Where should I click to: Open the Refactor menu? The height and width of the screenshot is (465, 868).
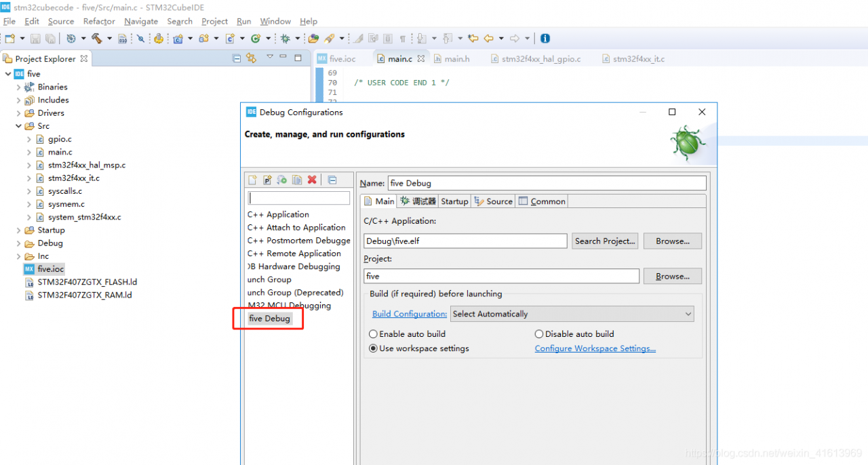pyautogui.click(x=99, y=21)
